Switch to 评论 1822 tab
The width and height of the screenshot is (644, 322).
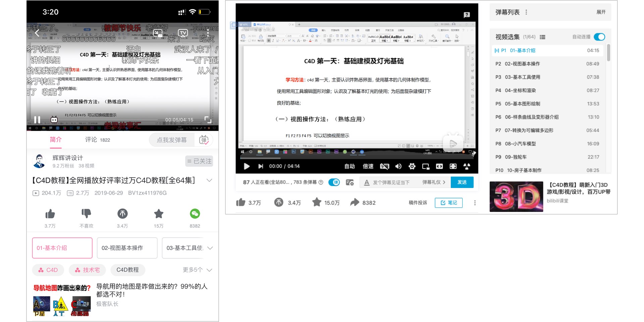(97, 140)
